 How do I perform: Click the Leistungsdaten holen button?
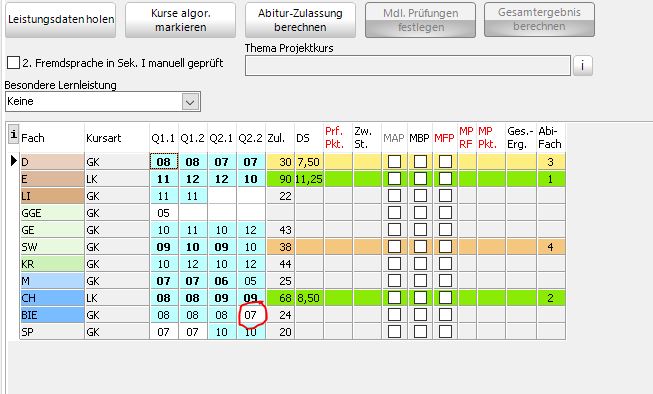tap(61, 20)
